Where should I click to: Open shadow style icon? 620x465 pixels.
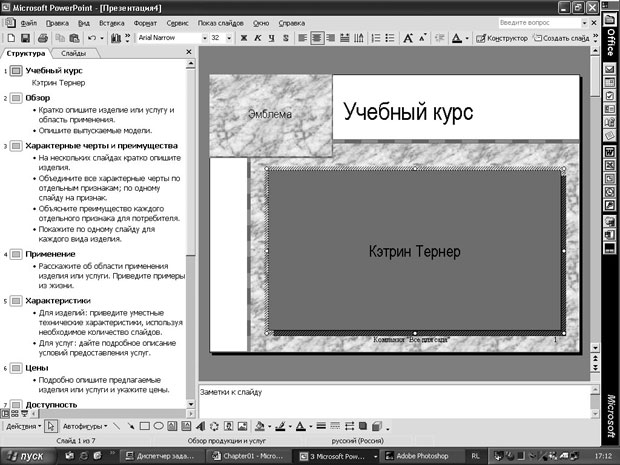363,426
